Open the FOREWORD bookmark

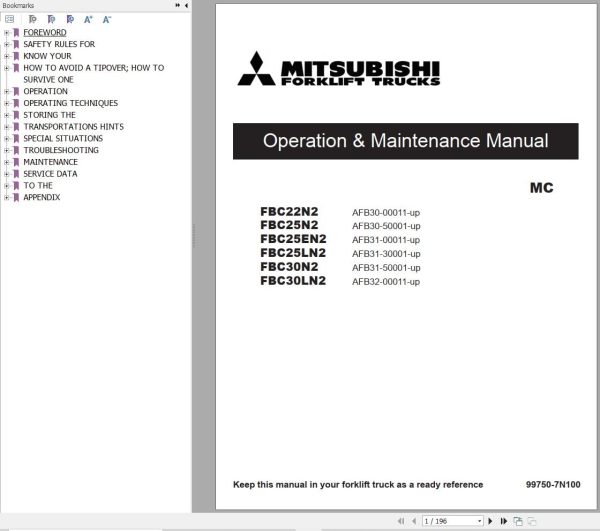pyautogui.click(x=45, y=33)
